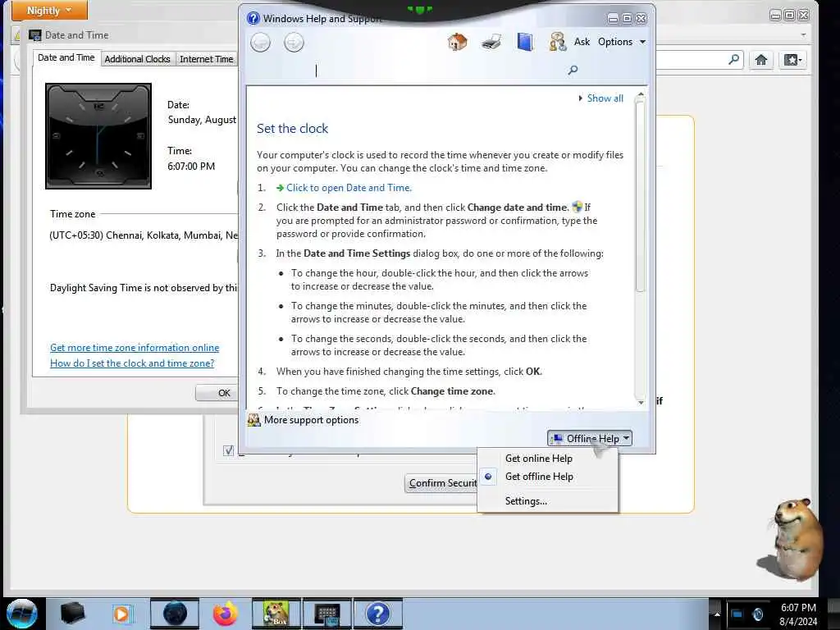Viewport: 840px width, 630px height.
Task: Click the help scrollbar up arrow
Action: pos(640,95)
